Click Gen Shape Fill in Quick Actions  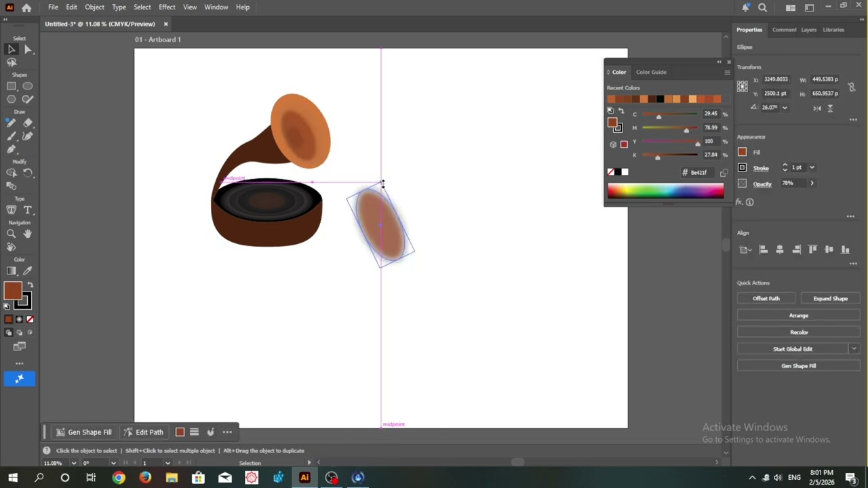pos(798,366)
